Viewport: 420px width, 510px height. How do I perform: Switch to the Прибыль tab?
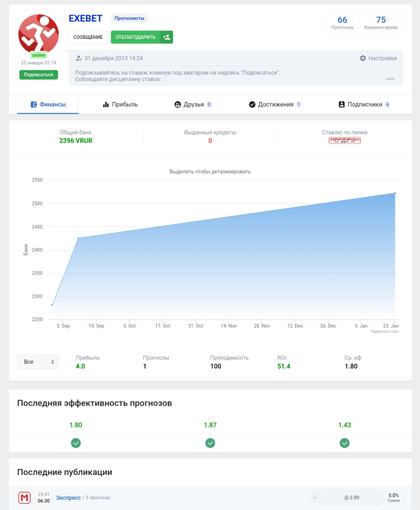pyautogui.click(x=120, y=105)
